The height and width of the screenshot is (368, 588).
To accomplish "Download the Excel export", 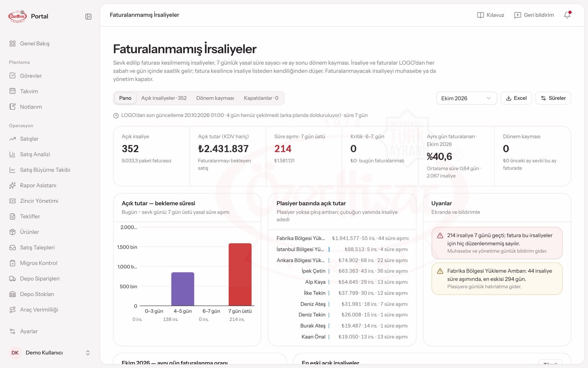I will coord(516,98).
